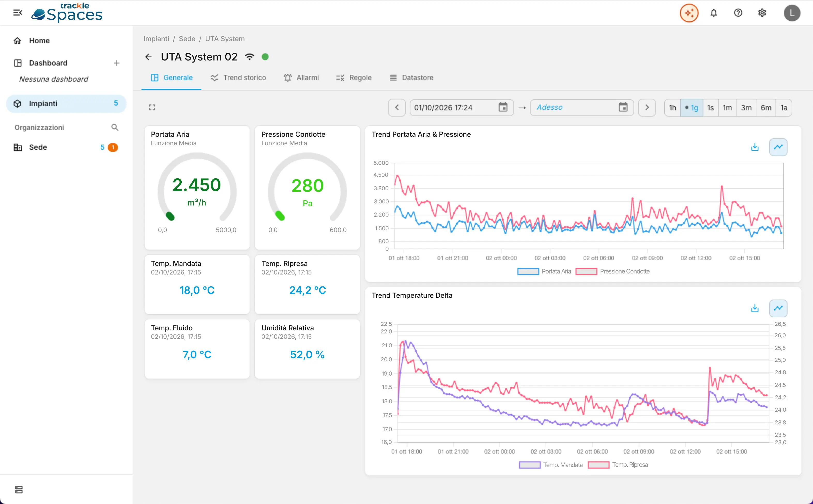Collapse the sidebar with the hamburger menu icon
The image size is (813, 504).
click(x=17, y=13)
